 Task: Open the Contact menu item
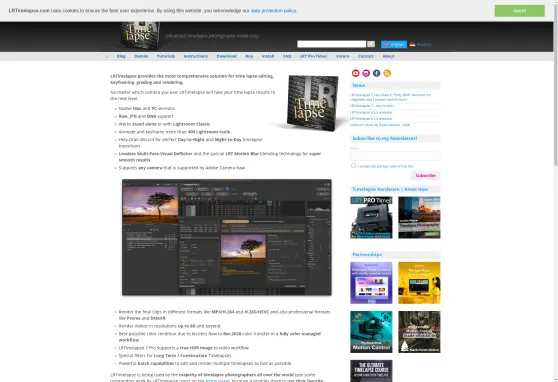366,56
